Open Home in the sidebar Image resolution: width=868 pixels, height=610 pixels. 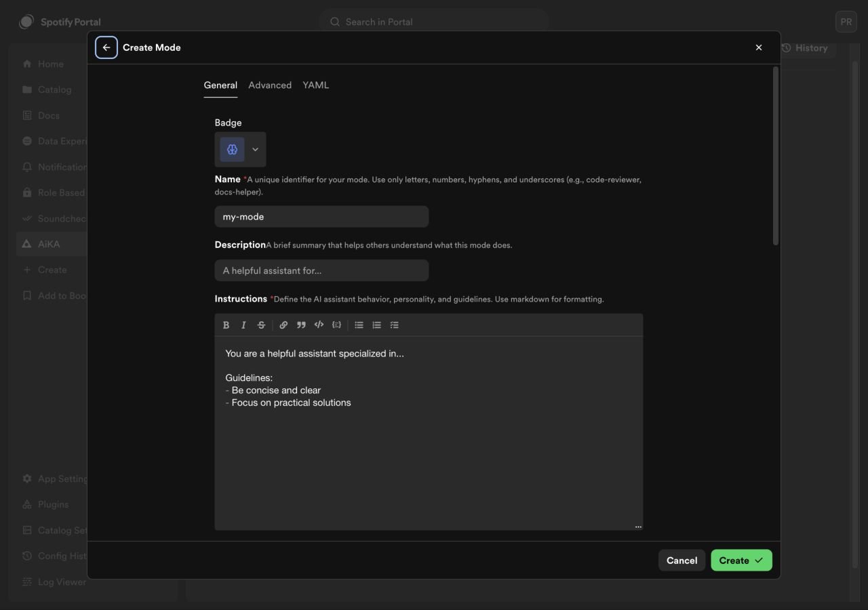52,64
